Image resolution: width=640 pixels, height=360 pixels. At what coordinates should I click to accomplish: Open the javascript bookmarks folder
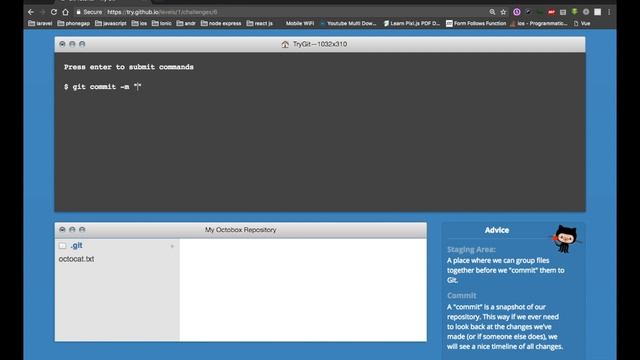click(111, 23)
